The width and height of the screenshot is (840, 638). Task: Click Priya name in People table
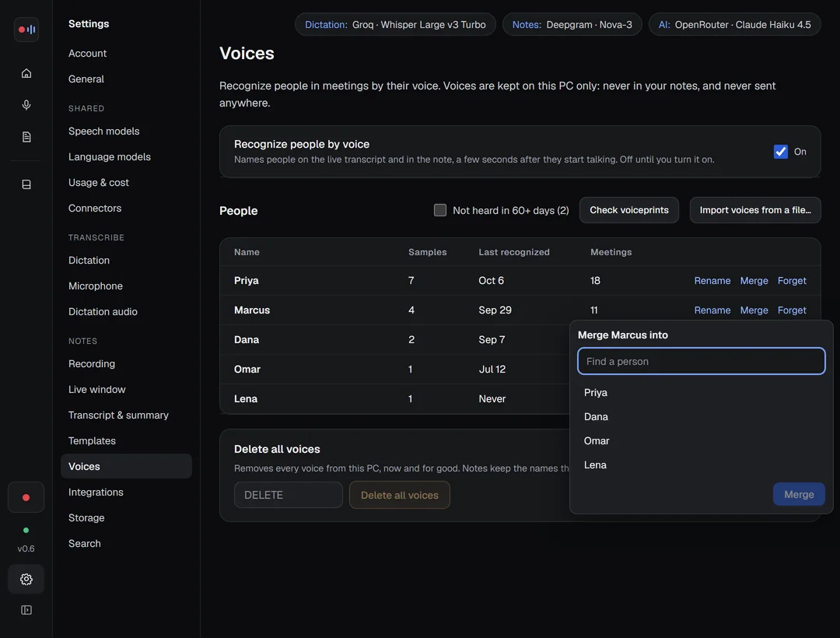[247, 281]
